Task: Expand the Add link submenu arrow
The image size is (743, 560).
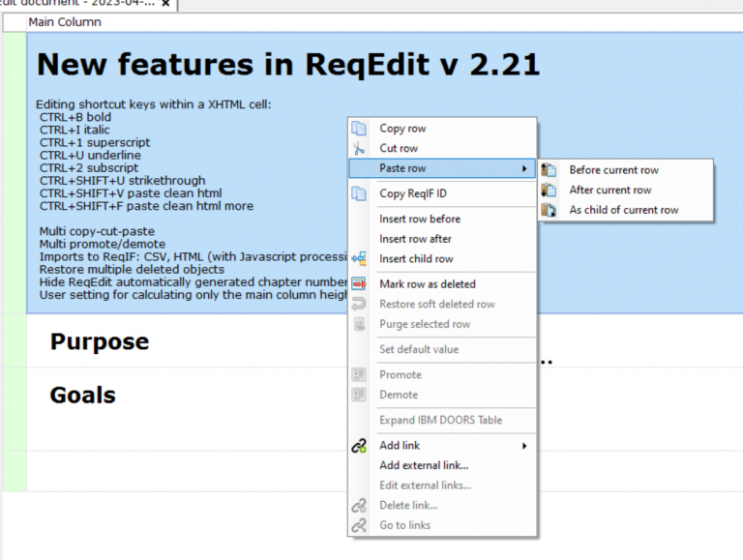Action: pyautogui.click(x=524, y=446)
